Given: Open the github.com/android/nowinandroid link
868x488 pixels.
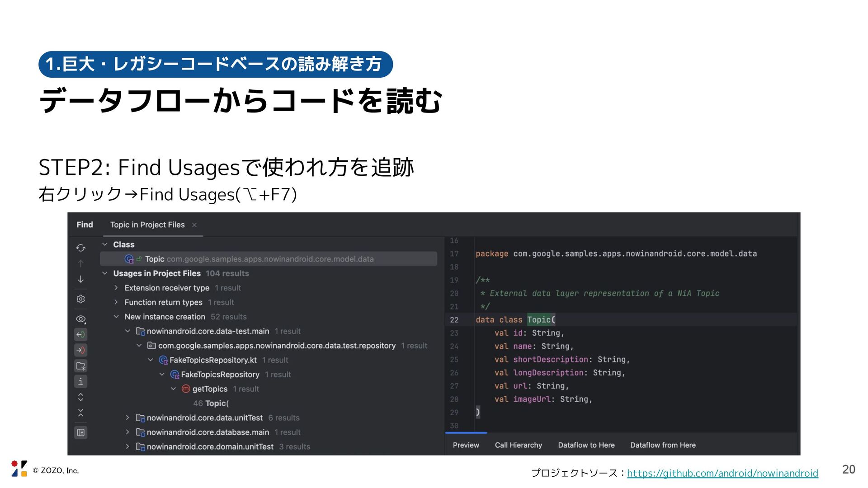Looking at the screenshot, I should [722, 473].
